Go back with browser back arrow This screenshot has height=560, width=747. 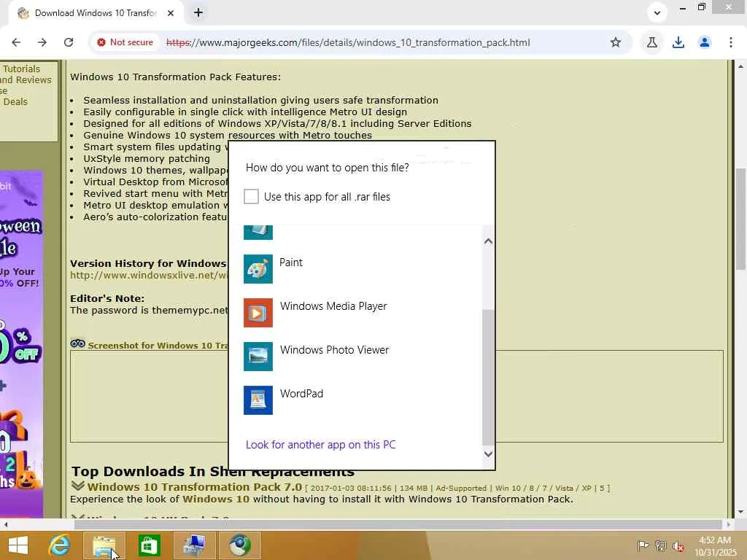point(16,42)
